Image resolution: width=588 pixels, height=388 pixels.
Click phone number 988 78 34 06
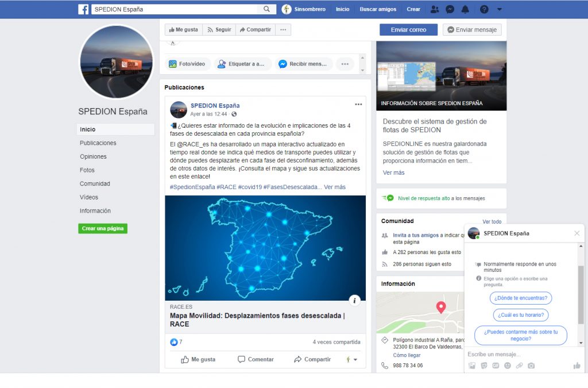pyautogui.click(x=408, y=365)
